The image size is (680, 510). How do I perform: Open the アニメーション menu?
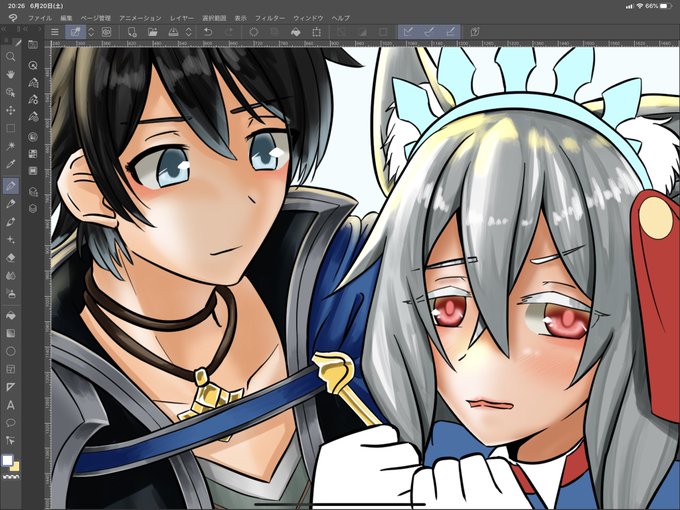(140, 18)
